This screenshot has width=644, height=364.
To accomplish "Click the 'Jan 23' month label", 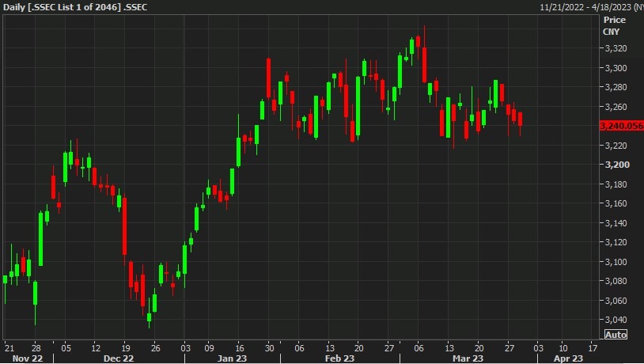I will (x=232, y=358).
